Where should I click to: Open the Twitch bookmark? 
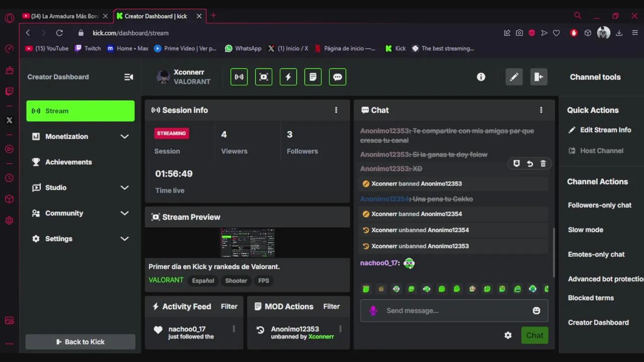tap(88, 48)
